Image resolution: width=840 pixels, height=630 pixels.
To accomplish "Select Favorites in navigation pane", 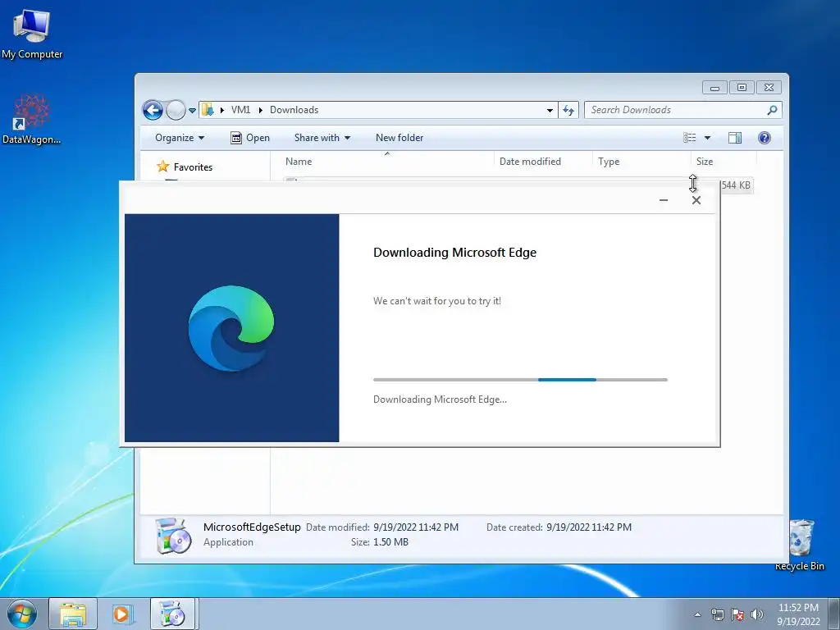I will [x=185, y=167].
